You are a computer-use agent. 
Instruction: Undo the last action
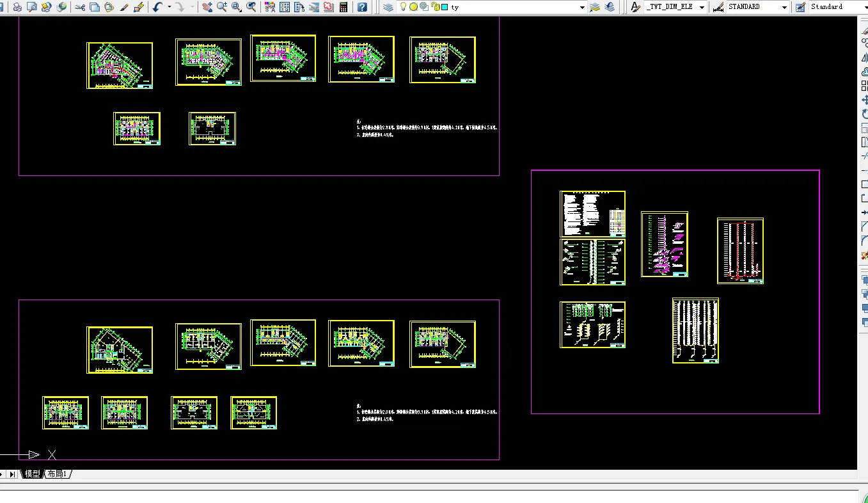[158, 7]
